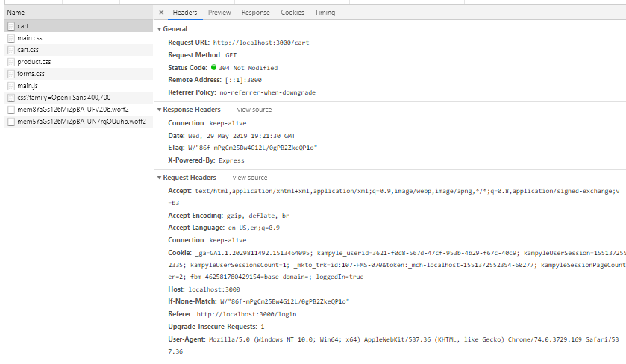The image size is (626, 364).
Task: Select the cart request file icon
Action: [11, 26]
